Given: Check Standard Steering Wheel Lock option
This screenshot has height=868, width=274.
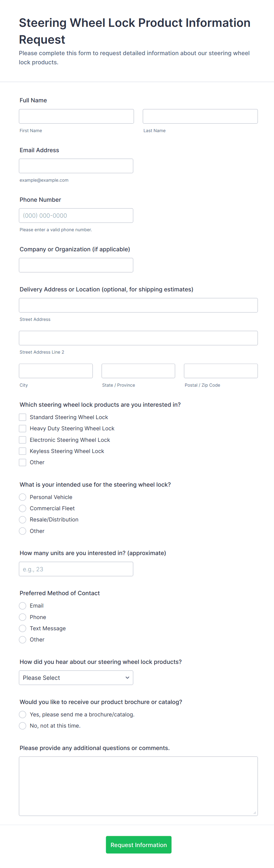Looking at the screenshot, I should (x=23, y=417).
